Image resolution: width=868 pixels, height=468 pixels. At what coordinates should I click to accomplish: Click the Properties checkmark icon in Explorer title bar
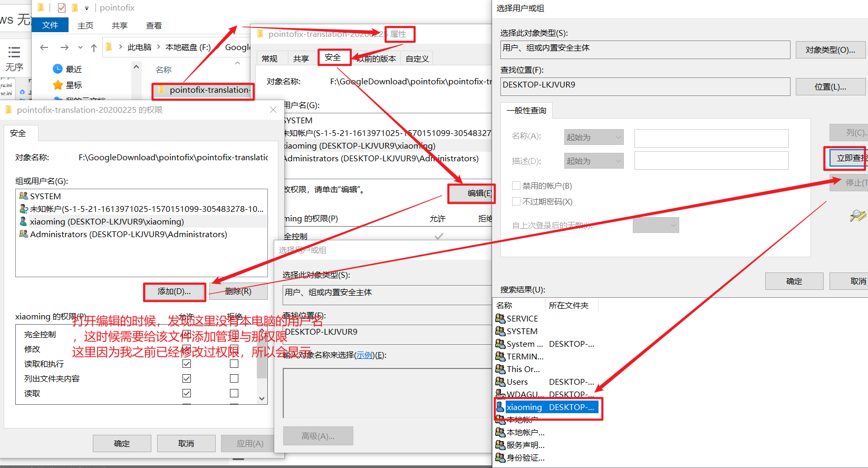62,7
